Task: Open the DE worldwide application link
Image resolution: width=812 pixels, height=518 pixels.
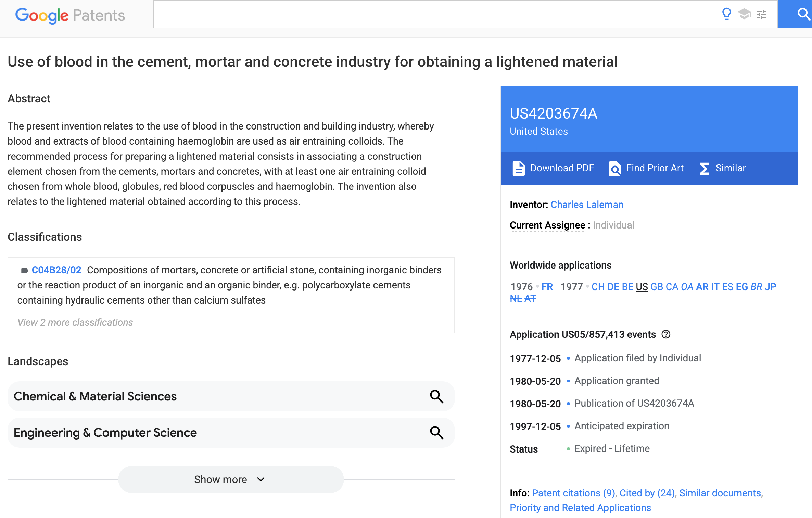Action: (613, 287)
